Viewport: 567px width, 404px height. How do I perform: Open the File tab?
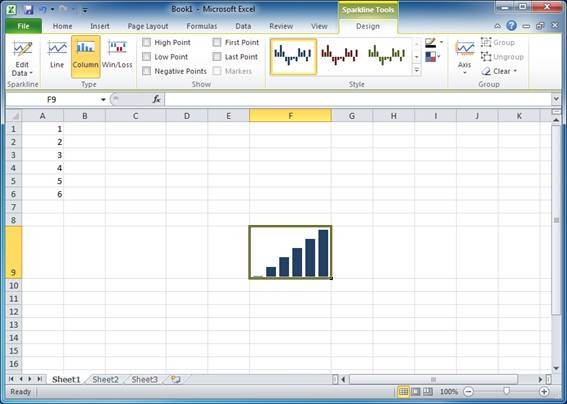tap(23, 26)
